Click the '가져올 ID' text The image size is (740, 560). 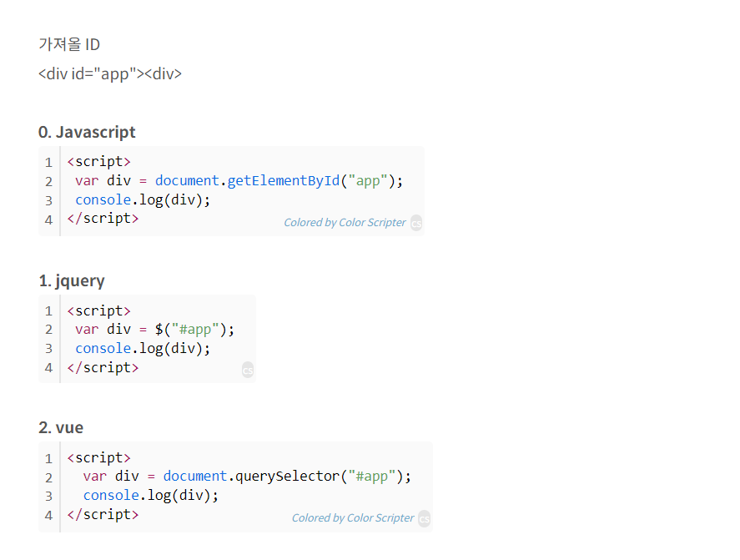tap(69, 44)
